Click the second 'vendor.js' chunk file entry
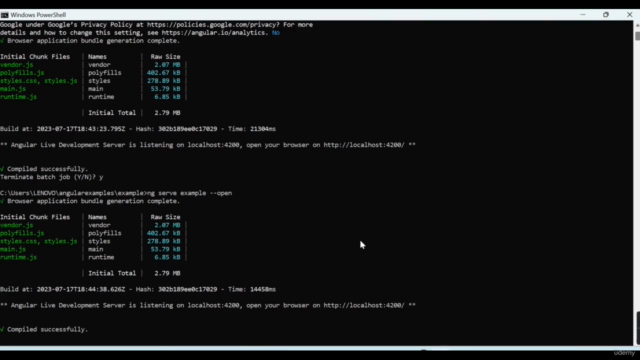 [17, 225]
